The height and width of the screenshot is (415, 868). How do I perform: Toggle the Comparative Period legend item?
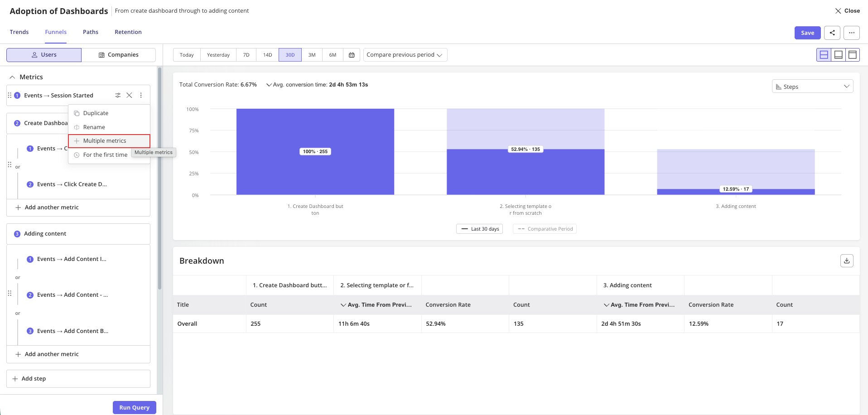pyautogui.click(x=545, y=229)
